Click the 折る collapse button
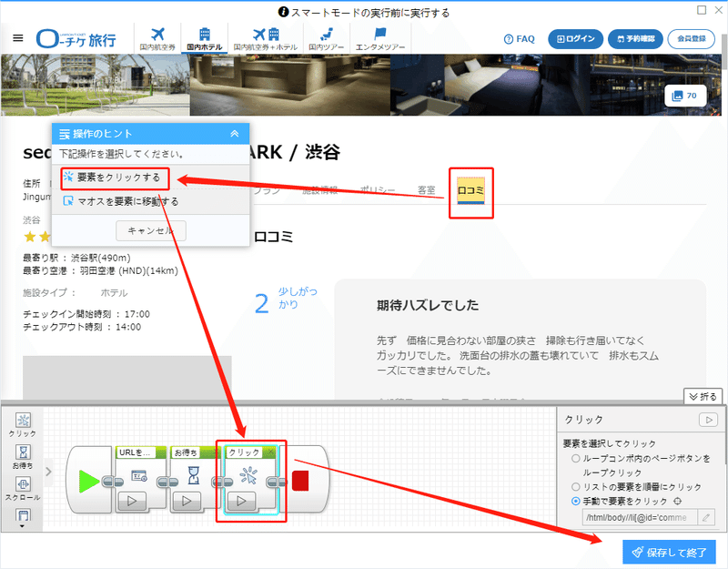The height and width of the screenshot is (569, 728). (x=703, y=396)
